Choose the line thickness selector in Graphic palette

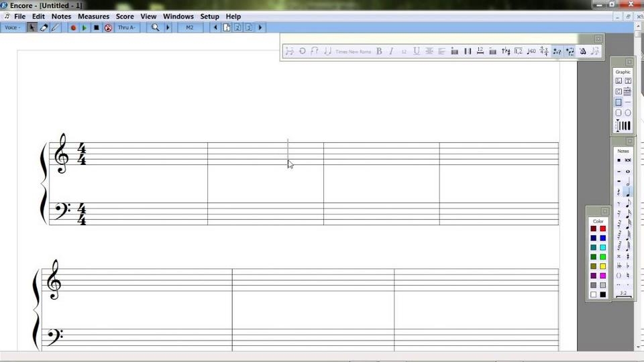(623, 125)
